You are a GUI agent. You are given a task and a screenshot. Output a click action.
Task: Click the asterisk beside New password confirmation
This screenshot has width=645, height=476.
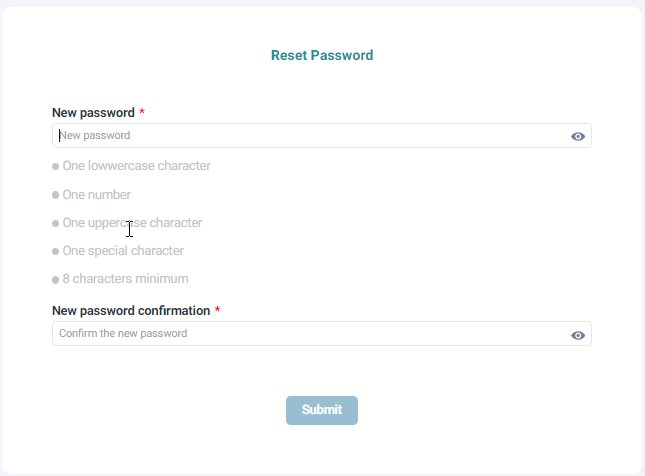tap(217, 311)
